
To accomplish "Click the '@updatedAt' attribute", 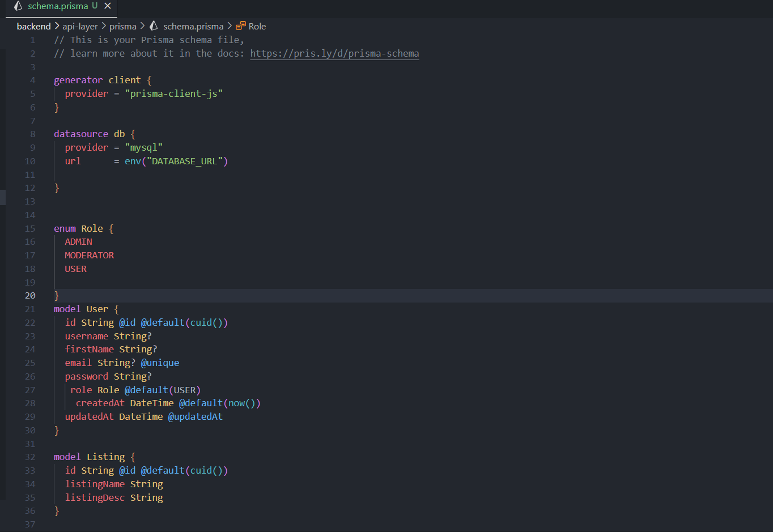I will (196, 417).
